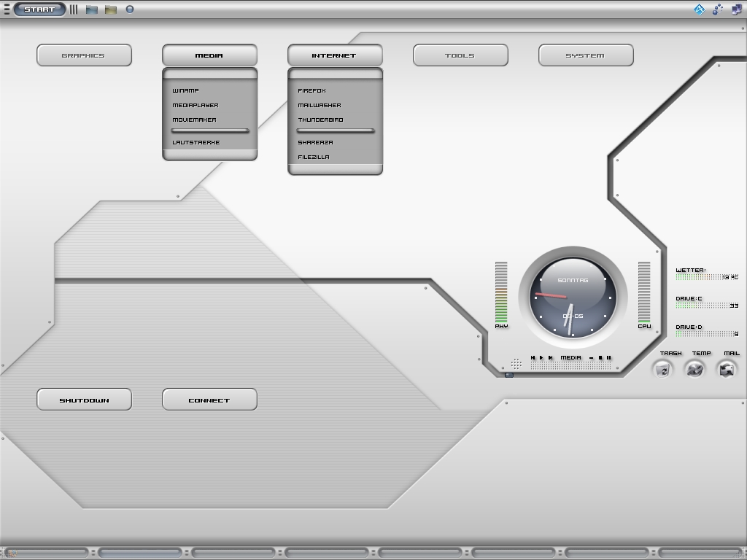Skip to the previous media track
747x560 pixels.
click(533, 357)
